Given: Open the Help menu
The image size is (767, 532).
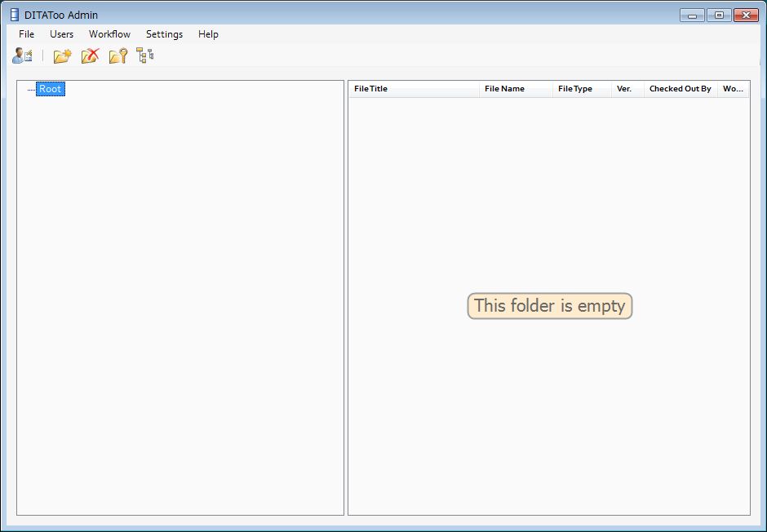Looking at the screenshot, I should (208, 34).
